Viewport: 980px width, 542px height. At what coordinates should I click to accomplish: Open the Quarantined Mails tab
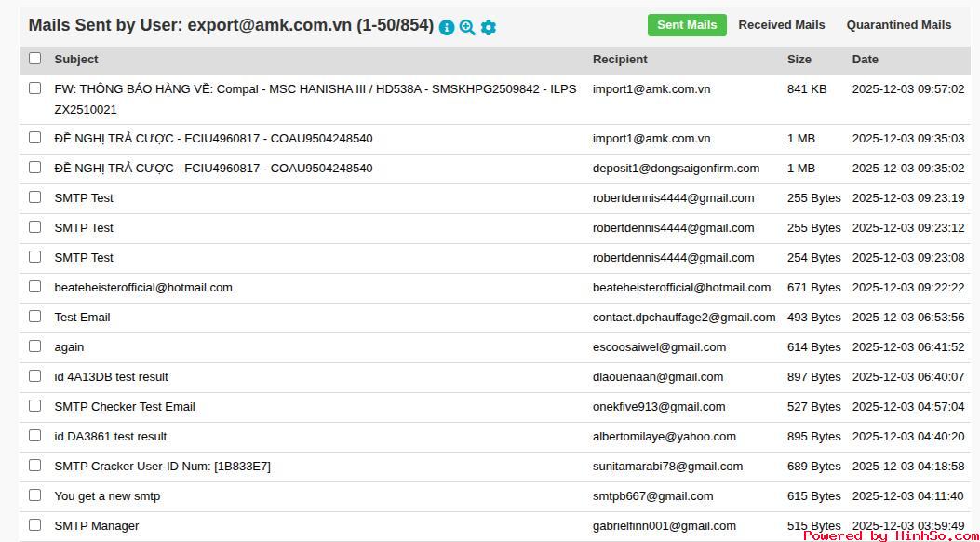[x=898, y=25]
